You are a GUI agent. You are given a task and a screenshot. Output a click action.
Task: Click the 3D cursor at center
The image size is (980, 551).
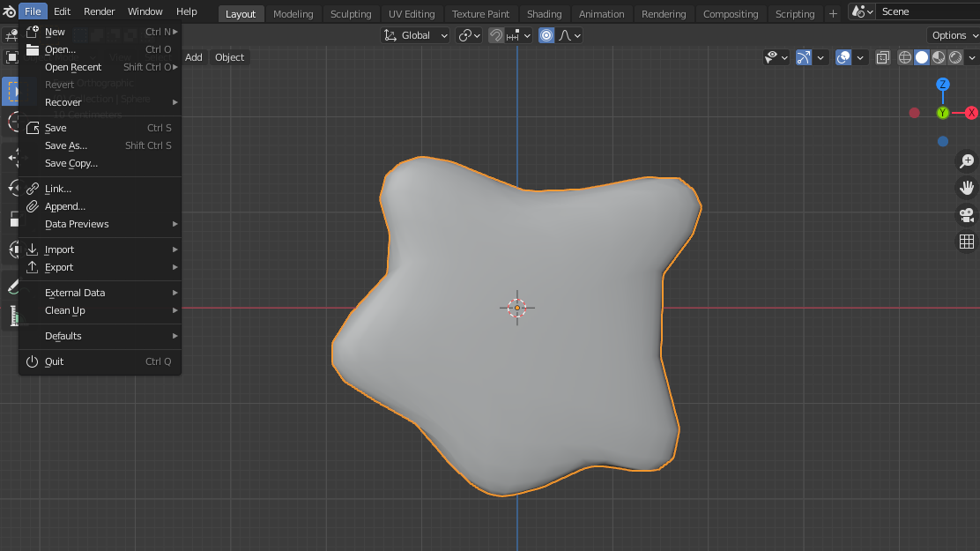pos(516,308)
